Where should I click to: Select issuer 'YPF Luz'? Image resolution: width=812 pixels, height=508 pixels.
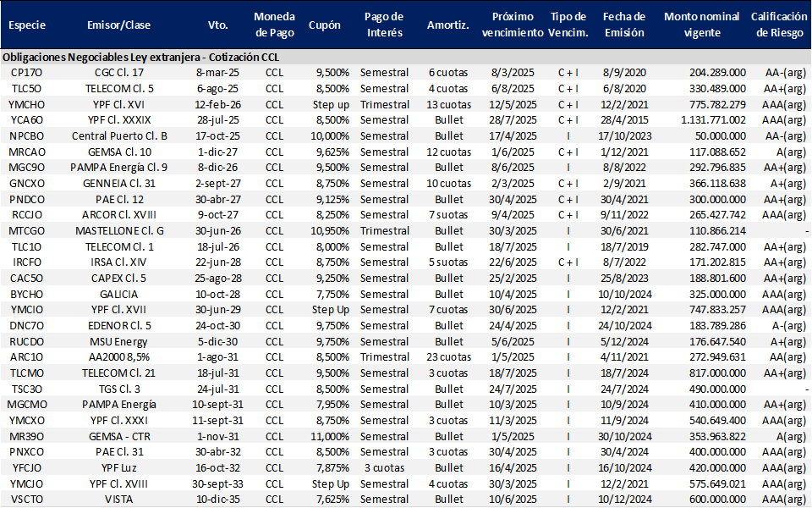click(119, 468)
